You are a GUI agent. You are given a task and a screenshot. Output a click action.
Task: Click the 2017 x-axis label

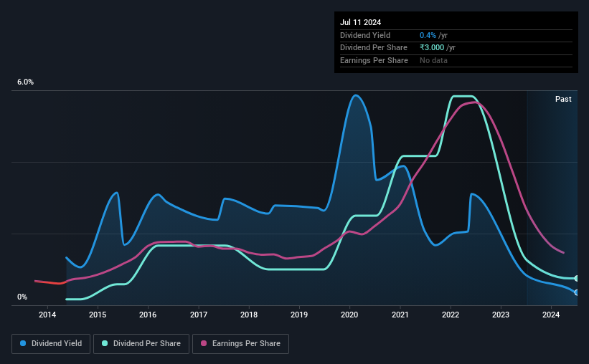199,315
